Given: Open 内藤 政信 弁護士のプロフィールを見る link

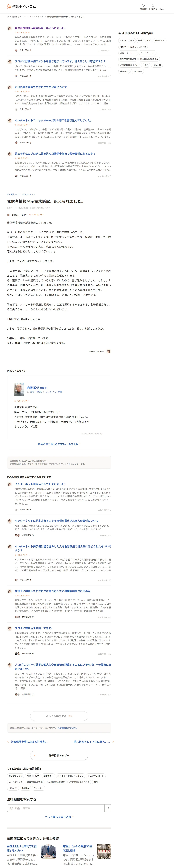Looking at the screenshot, I should click(59, 444).
